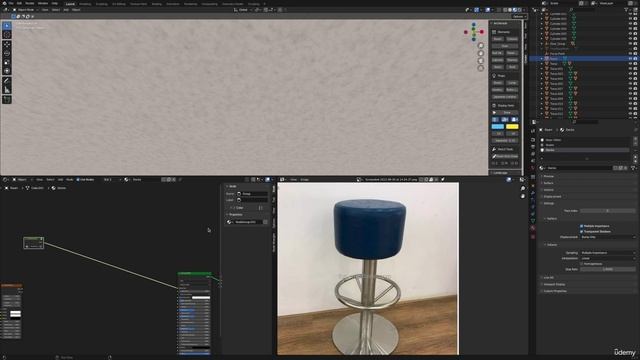
Task: Open the Output properties tab
Action: (x=533, y=147)
